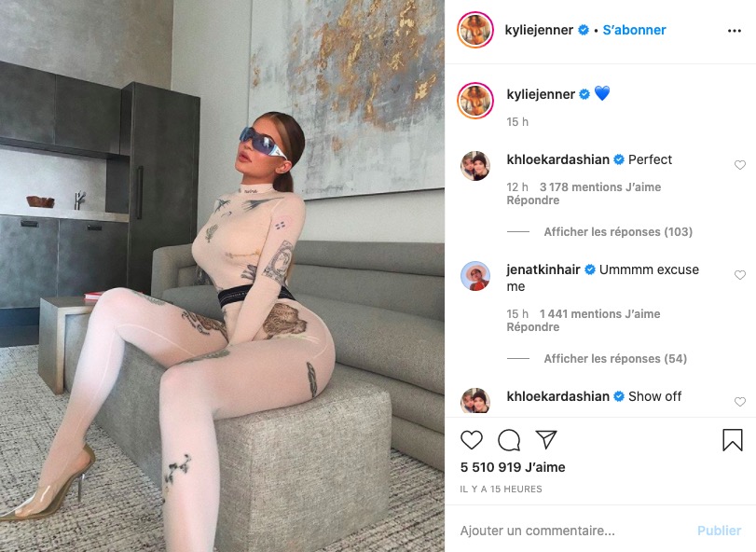This screenshot has width=756, height=552.
Task: Click in the "Ajouter un commentaire..." field
Action: 573,531
